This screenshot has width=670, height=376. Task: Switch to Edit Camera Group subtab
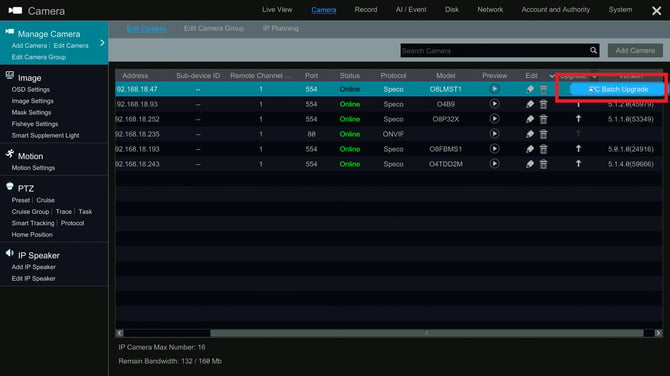tap(214, 28)
